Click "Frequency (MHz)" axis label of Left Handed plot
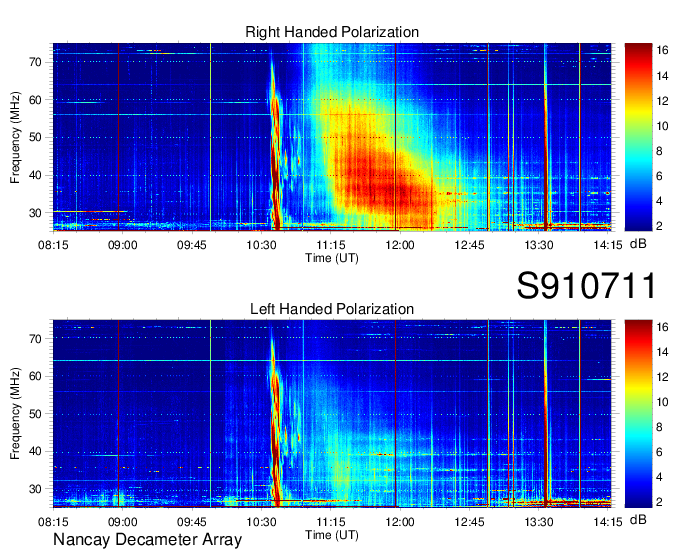 click(15, 414)
